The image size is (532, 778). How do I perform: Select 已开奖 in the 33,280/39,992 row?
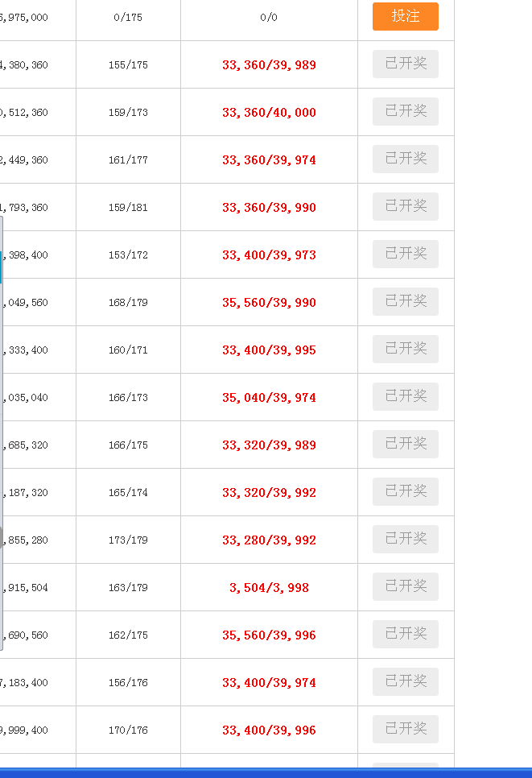click(x=405, y=539)
